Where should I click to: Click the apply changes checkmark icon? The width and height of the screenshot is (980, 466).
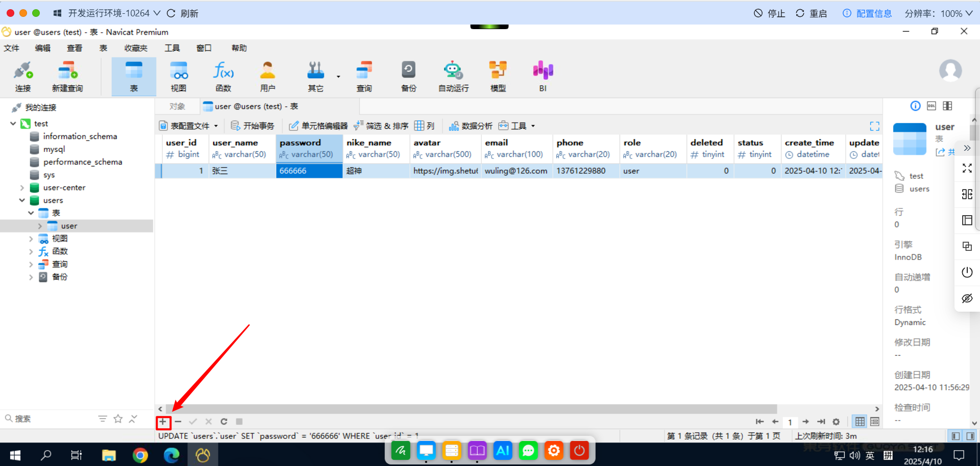(x=193, y=422)
